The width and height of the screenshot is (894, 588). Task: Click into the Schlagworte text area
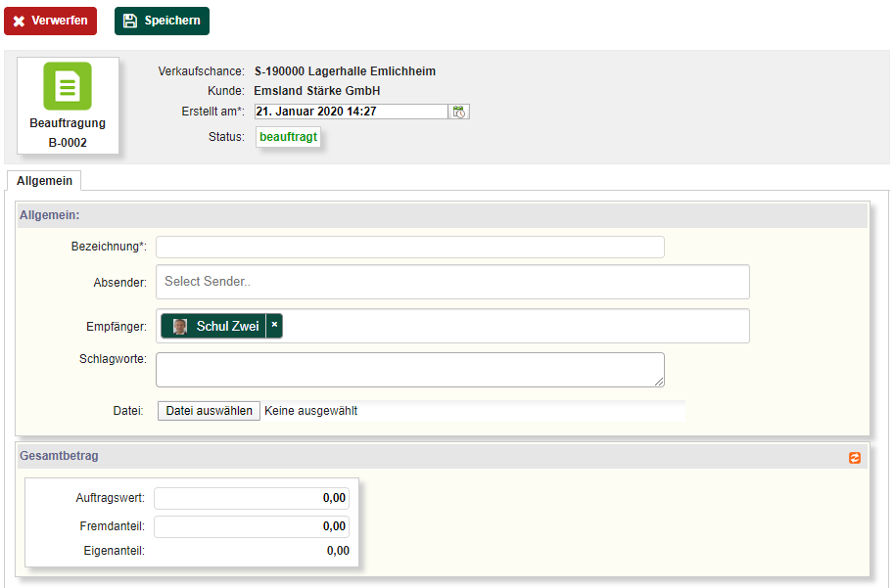pos(409,370)
